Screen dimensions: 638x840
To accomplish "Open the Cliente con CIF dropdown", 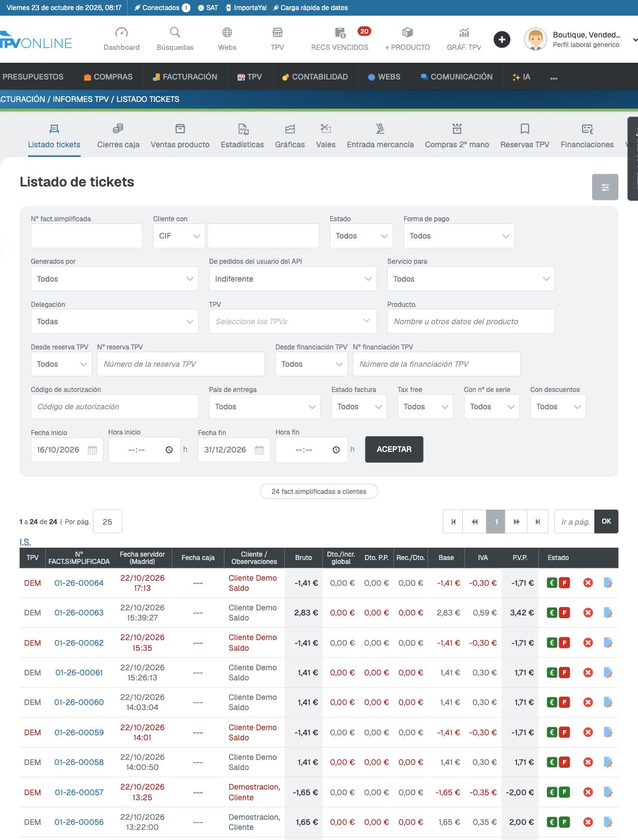I will click(x=179, y=236).
